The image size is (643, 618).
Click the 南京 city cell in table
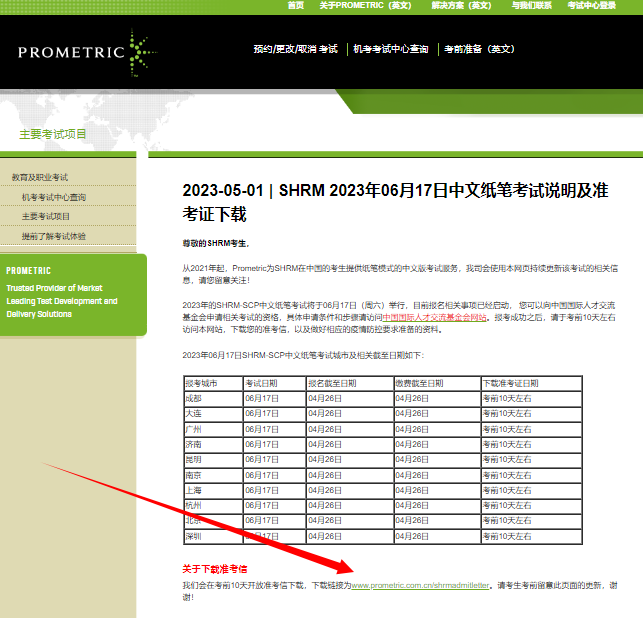click(213, 475)
